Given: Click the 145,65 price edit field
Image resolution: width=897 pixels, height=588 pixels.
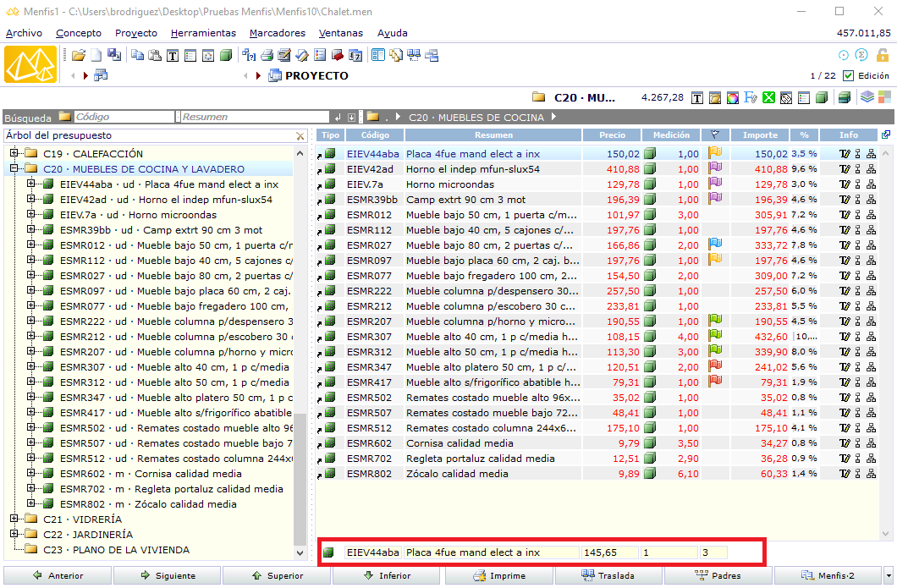Looking at the screenshot, I should click(x=610, y=552).
